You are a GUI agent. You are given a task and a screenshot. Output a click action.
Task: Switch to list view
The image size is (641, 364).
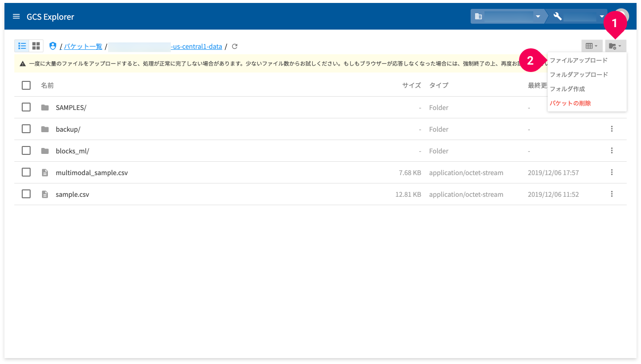pos(22,46)
